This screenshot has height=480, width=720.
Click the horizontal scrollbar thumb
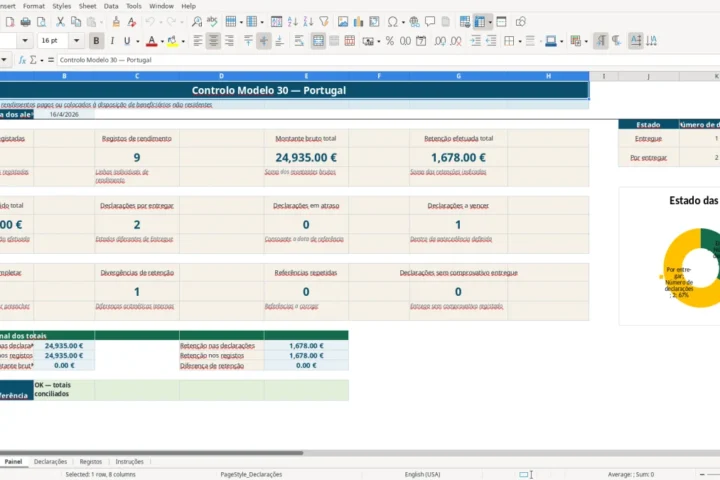pos(152,453)
